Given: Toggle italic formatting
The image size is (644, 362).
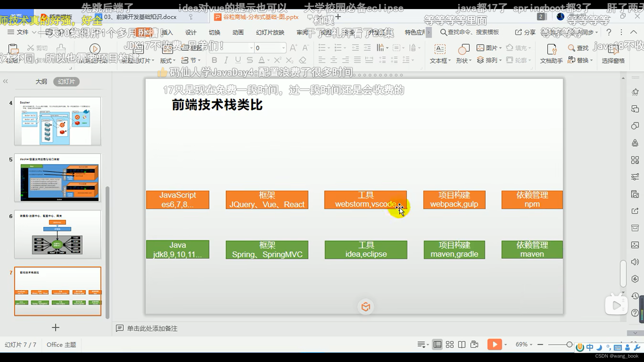Looking at the screenshot, I should 226,60.
